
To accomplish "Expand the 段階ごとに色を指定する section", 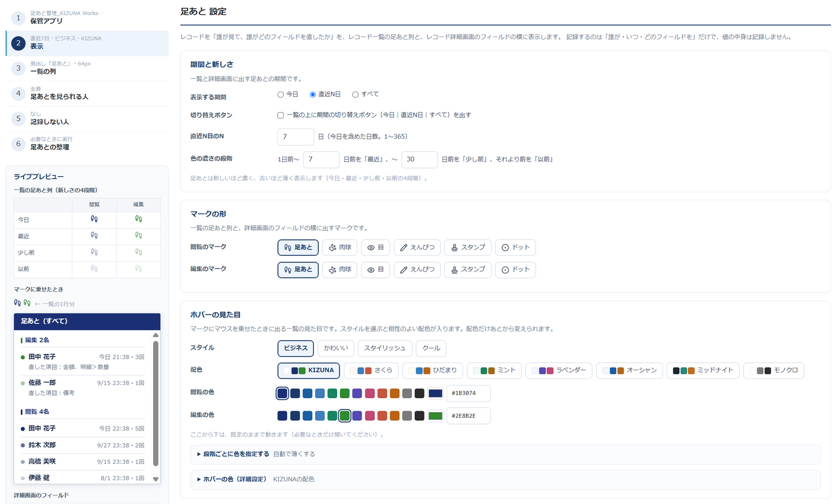I will pos(505,454).
